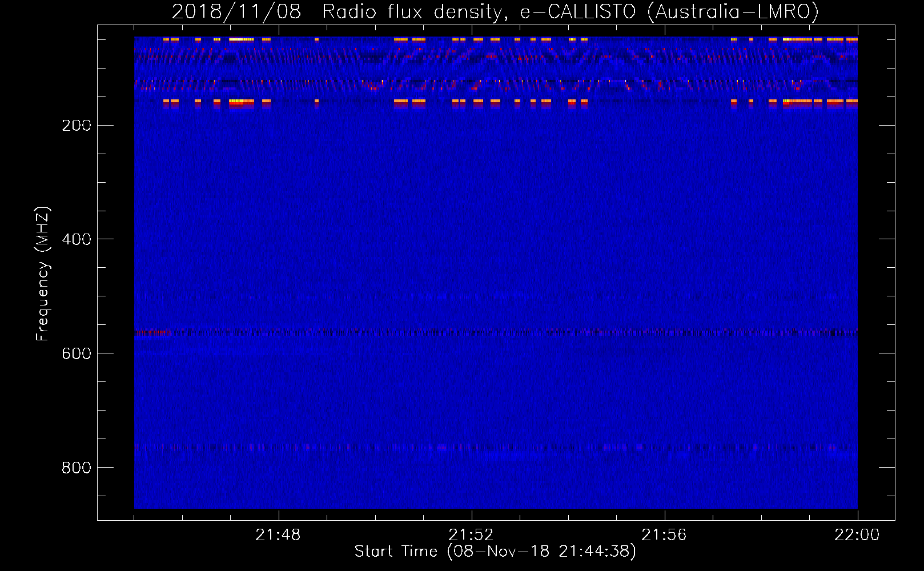Click the 21:52 time tick label

pos(471,535)
